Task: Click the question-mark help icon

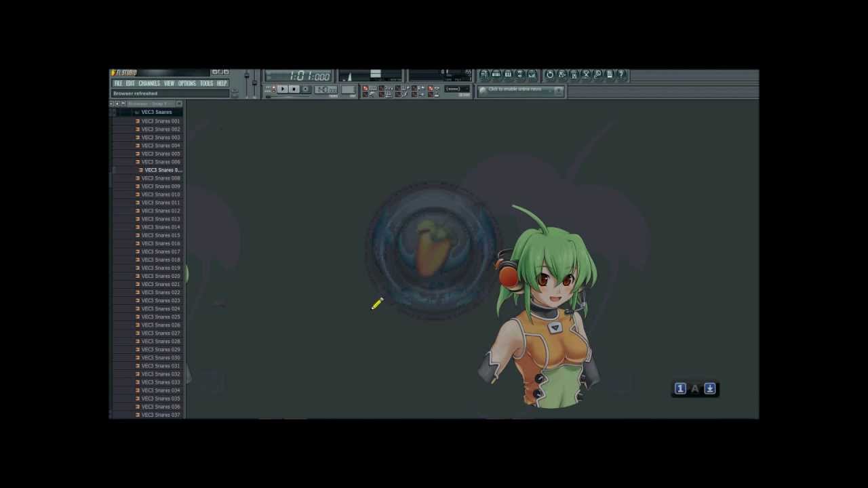Action: point(621,75)
